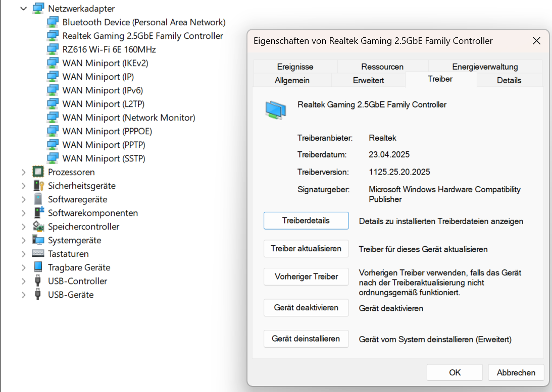Viewport: 552px width, 392px height.
Task: Click Gerät deinstallieren button
Action: point(306,339)
